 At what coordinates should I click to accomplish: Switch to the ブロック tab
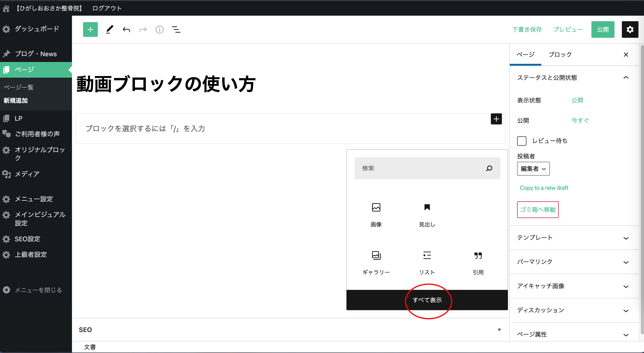click(x=560, y=54)
